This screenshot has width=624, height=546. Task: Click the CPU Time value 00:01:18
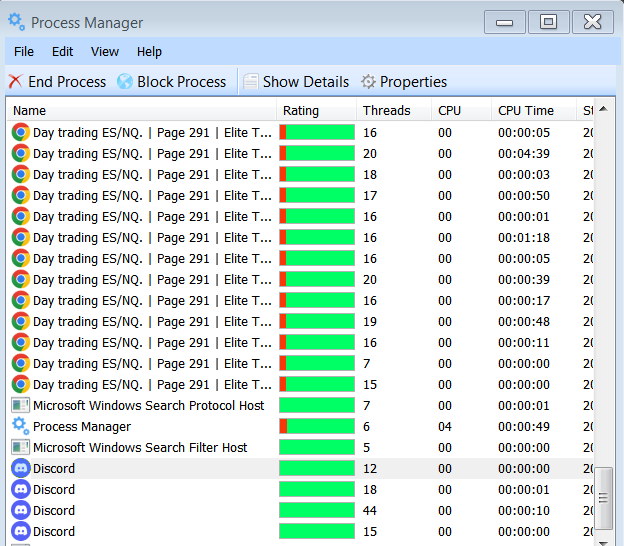point(524,238)
